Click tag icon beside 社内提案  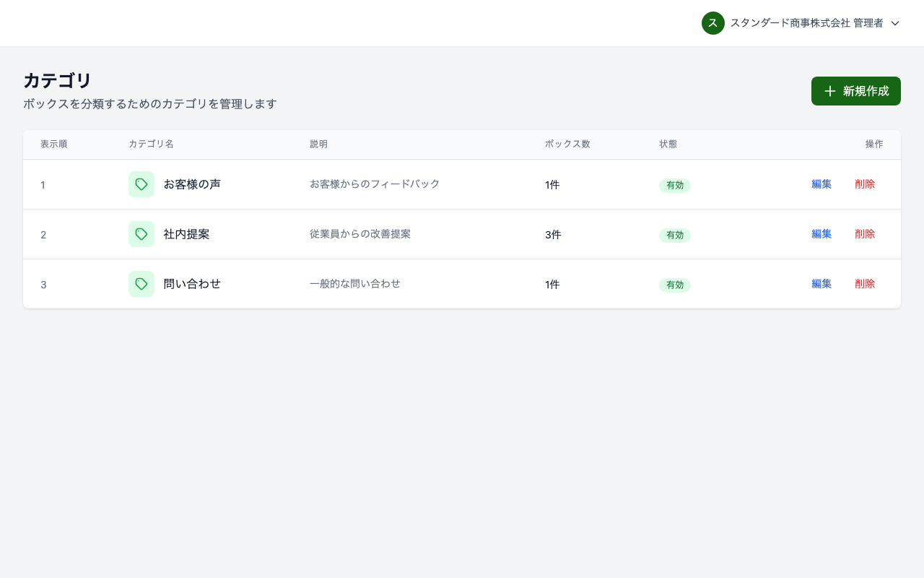(141, 234)
